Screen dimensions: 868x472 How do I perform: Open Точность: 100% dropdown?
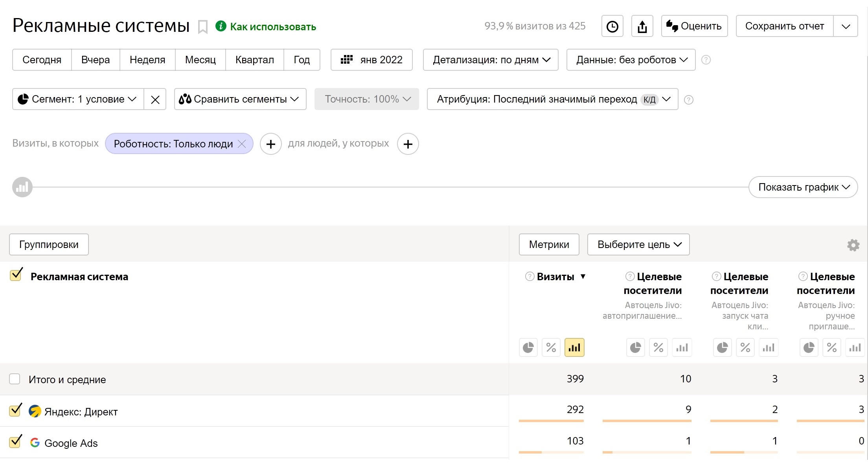click(367, 99)
